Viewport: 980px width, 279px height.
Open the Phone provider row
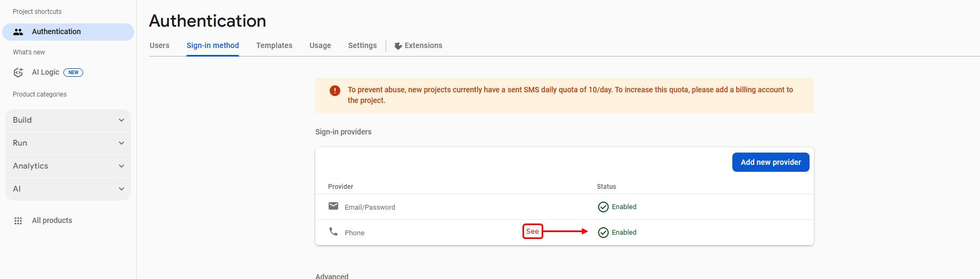[x=355, y=233]
